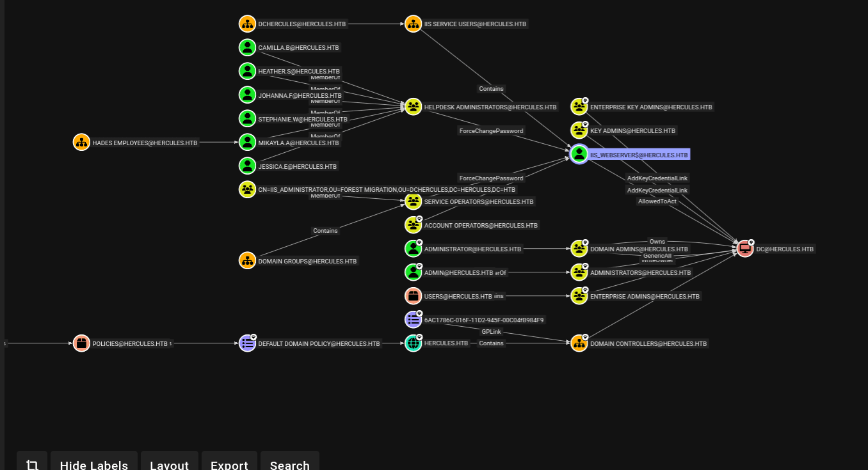This screenshot has height=470, width=868.
Task: Select the IIS_WEBSERVER$ highlighted user node
Action: click(579, 154)
